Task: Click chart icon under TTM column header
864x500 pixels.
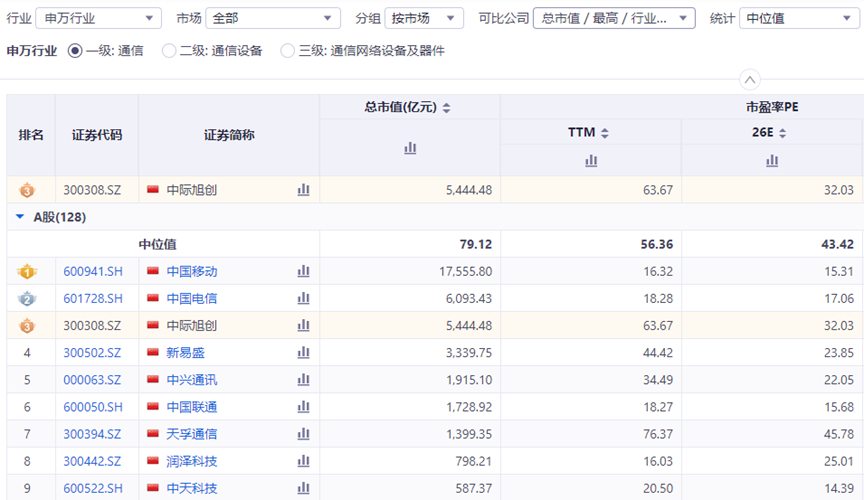Action: point(591,160)
